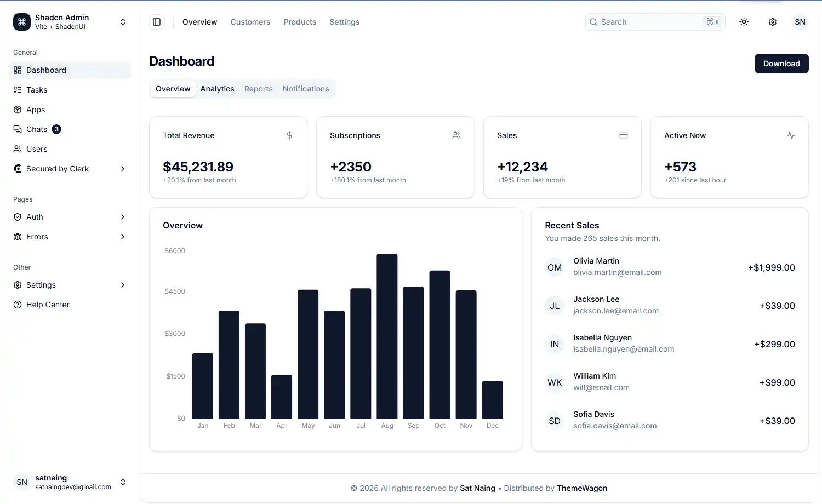822x504 pixels.
Task: Open the Sat Naing footer link
Action: (477, 488)
